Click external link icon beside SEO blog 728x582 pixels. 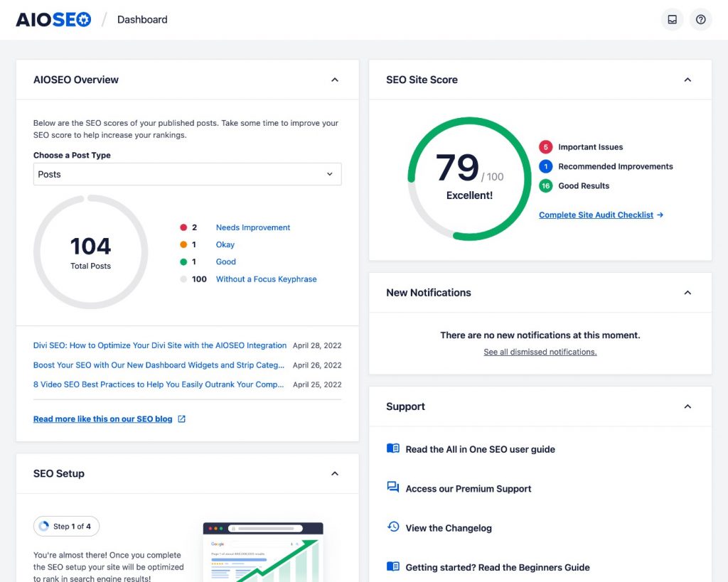coord(181,419)
